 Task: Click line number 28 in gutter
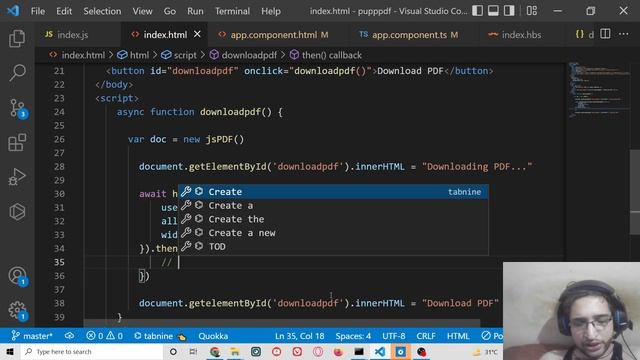coord(59,167)
